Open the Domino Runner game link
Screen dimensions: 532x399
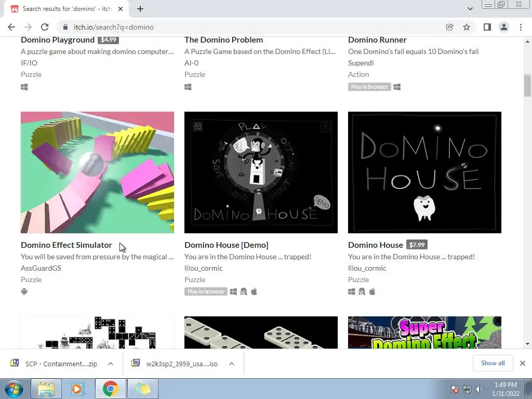coord(377,39)
